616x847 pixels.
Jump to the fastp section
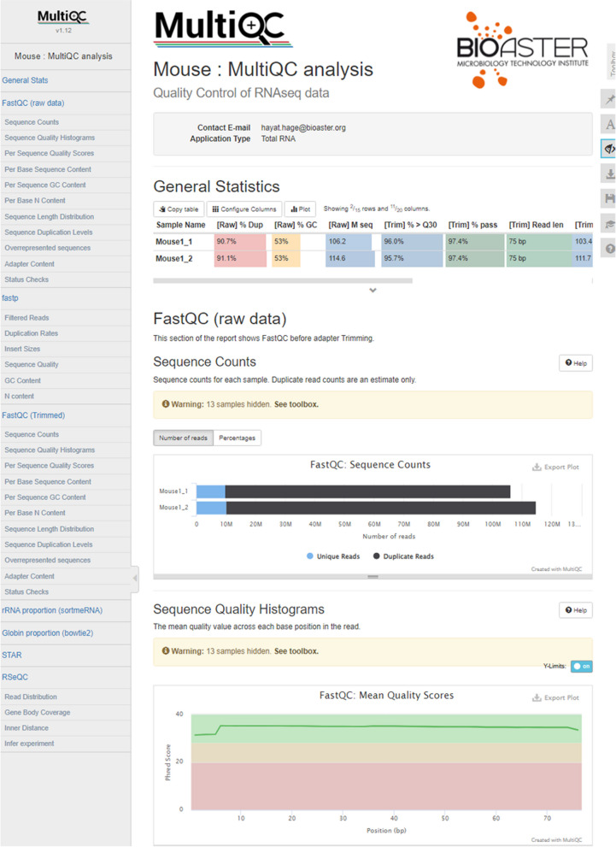pyautogui.click(x=9, y=298)
